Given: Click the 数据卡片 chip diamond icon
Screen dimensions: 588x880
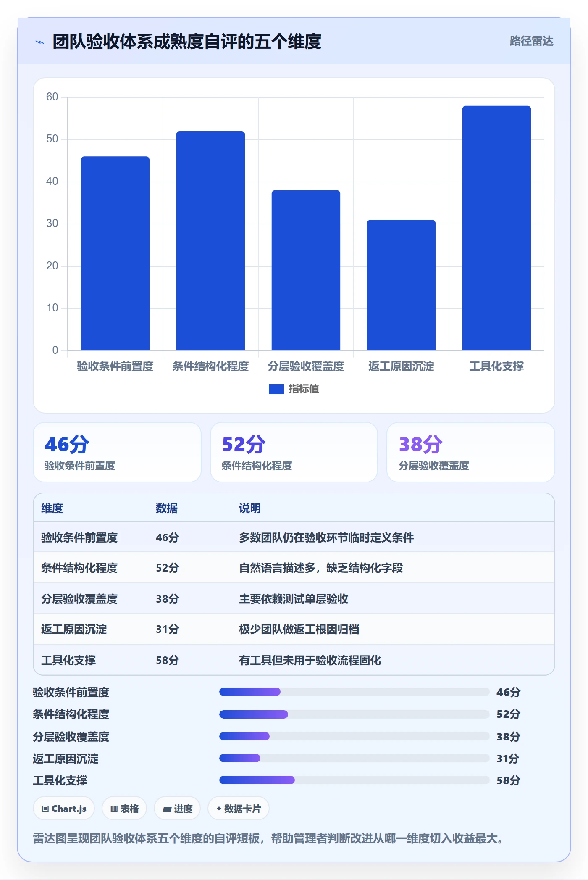Looking at the screenshot, I should pyautogui.click(x=219, y=809).
